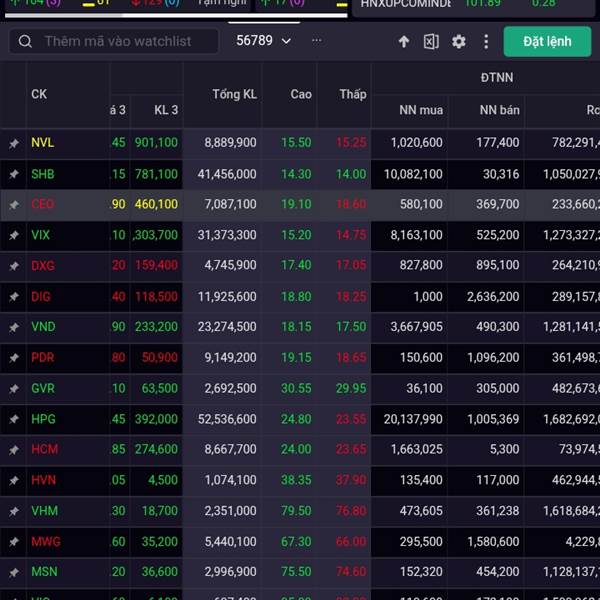
Task: Select the DIG stock symbol
Action: tap(41, 296)
